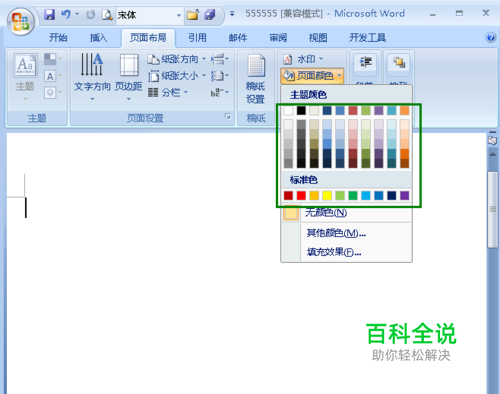Viewport: 500px width, 394px height.
Task: Open the 页边距 margins menu
Action: point(129,77)
